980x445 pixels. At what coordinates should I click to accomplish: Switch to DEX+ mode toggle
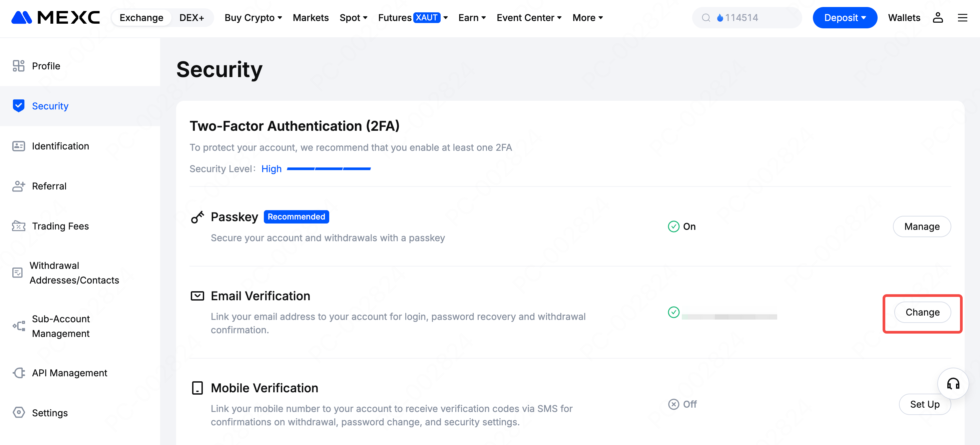coord(191,17)
